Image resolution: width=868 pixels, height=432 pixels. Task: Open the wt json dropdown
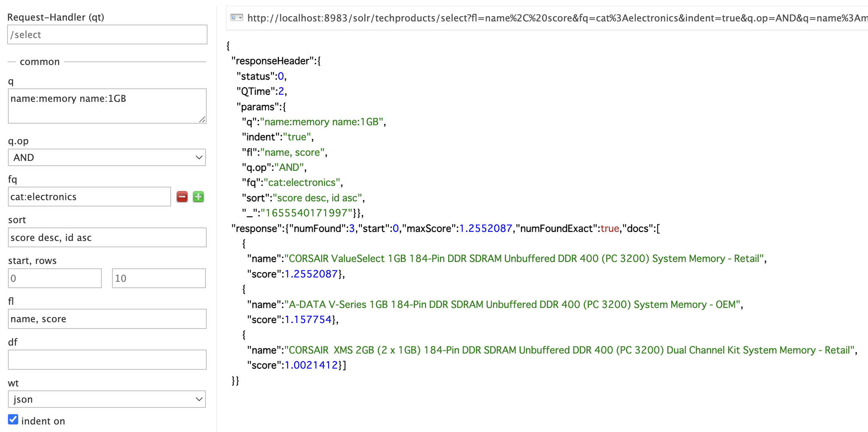coord(107,399)
